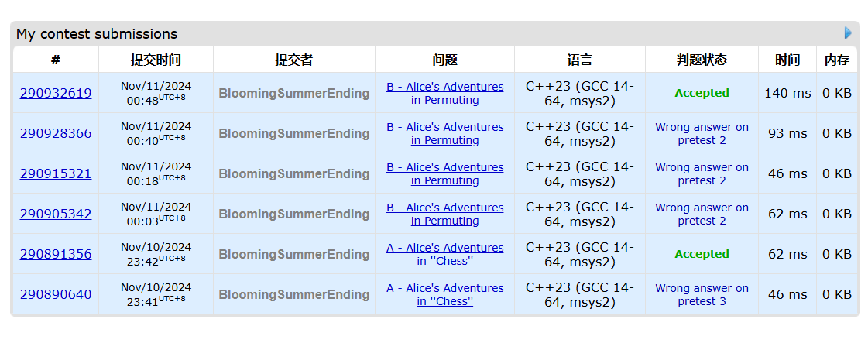868x350 pixels.
Task: Open the BloomingSummerEnding profile in the last row
Action: (293, 295)
